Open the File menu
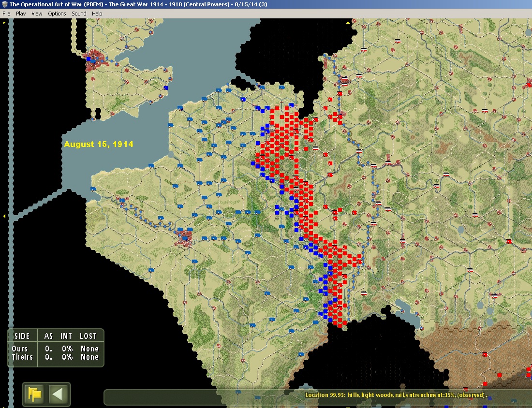 tap(6, 14)
